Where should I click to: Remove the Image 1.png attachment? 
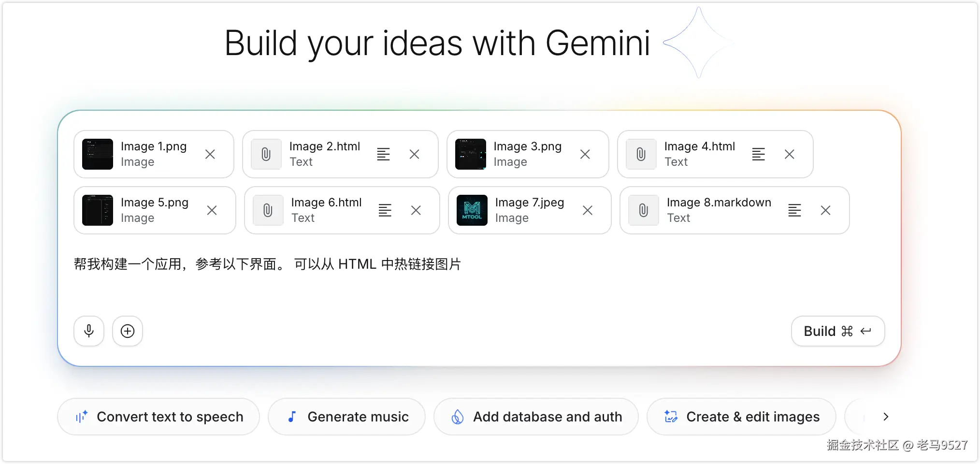[x=210, y=154]
